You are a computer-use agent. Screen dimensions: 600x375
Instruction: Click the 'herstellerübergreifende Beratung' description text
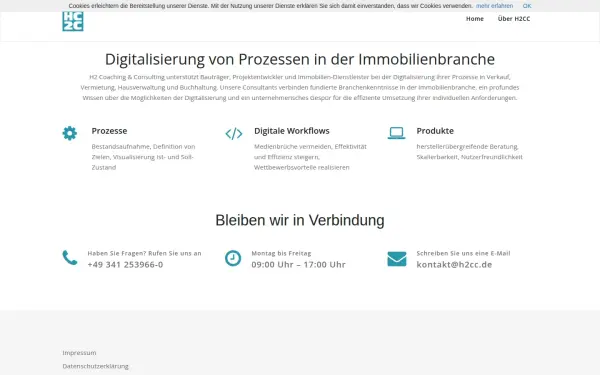click(x=470, y=152)
